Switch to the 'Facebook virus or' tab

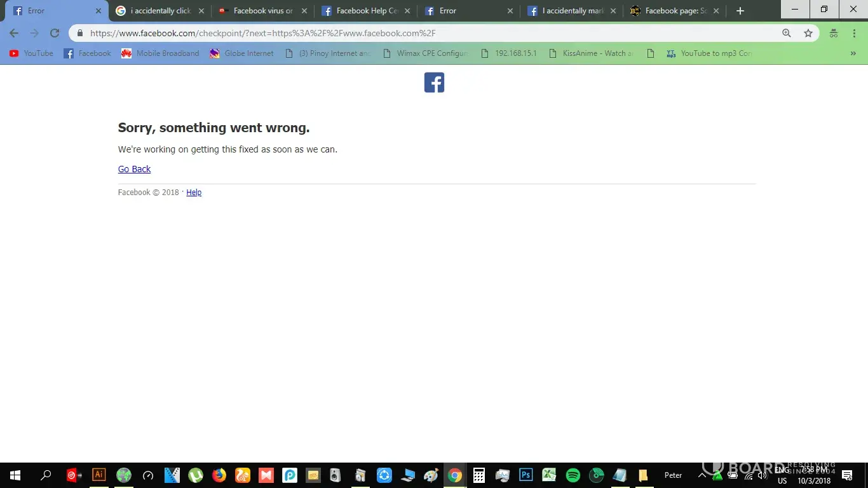click(262, 11)
